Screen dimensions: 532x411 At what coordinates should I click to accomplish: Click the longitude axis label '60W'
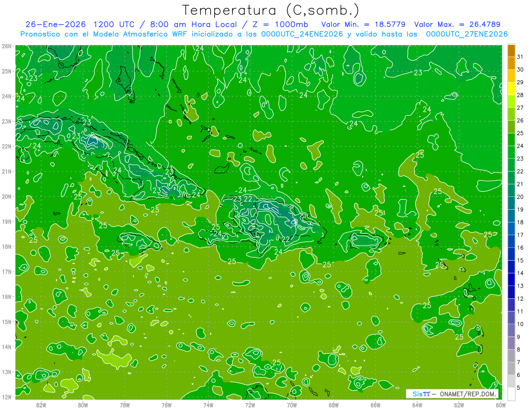click(501, 405)
